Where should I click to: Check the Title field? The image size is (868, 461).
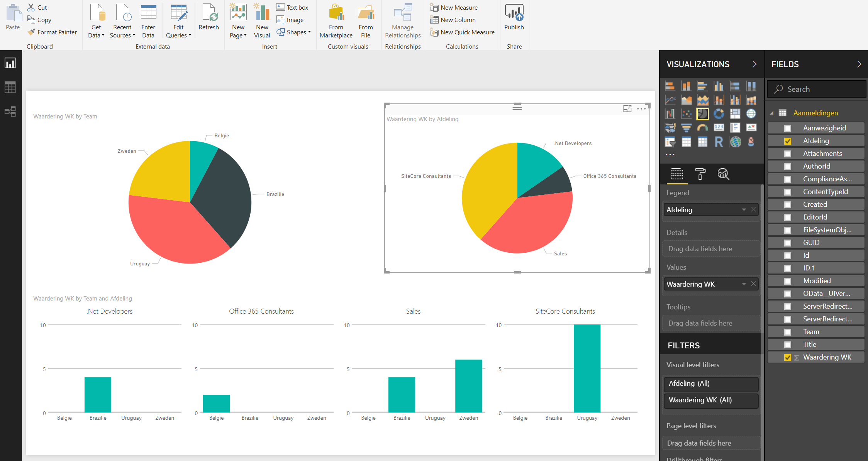tap(788, 344)
